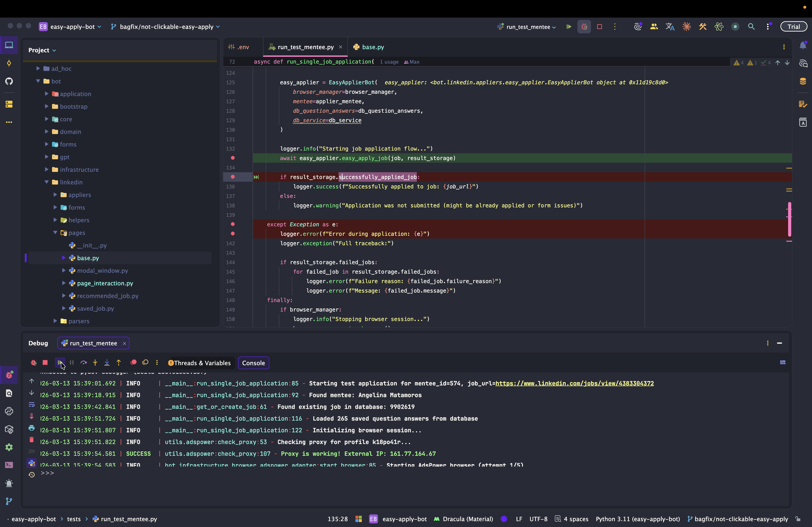This screenshot has height=527, width=812.
Task: Stop the debug session with red square
Action: pos(45,362)
